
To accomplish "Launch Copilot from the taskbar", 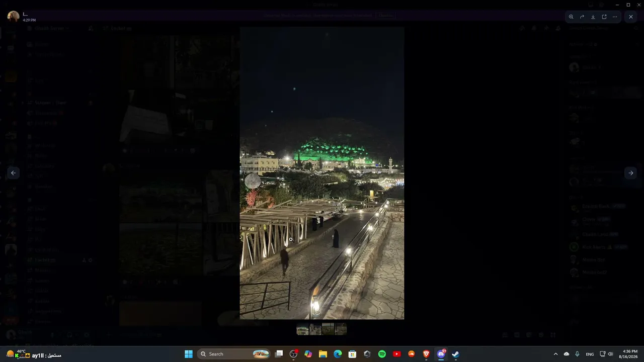I will coord(308,354).
